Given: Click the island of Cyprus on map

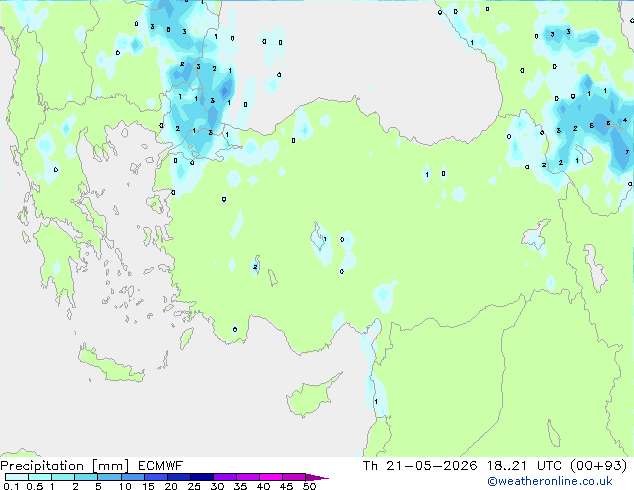Looking at the screenshot, I should coord(310,397).
